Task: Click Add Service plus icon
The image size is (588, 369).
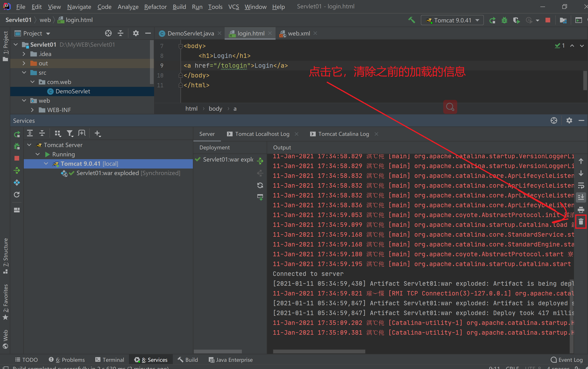Action: (97, 133)
